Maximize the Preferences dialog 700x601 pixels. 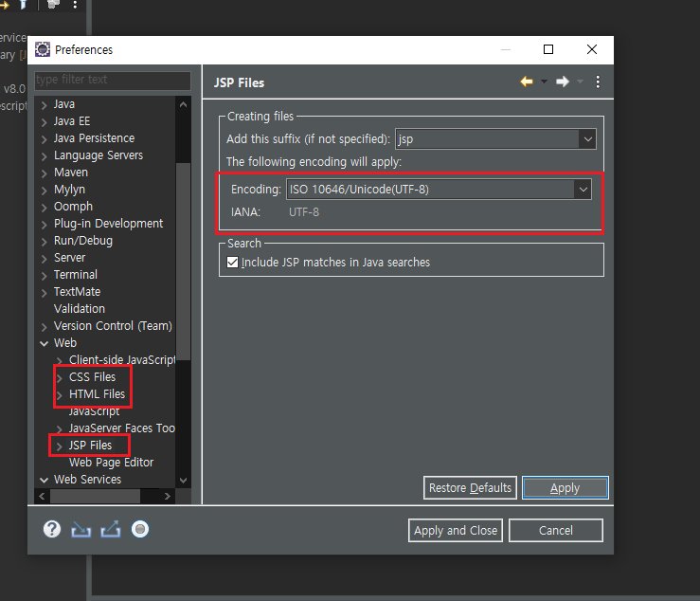pos(548,49)
